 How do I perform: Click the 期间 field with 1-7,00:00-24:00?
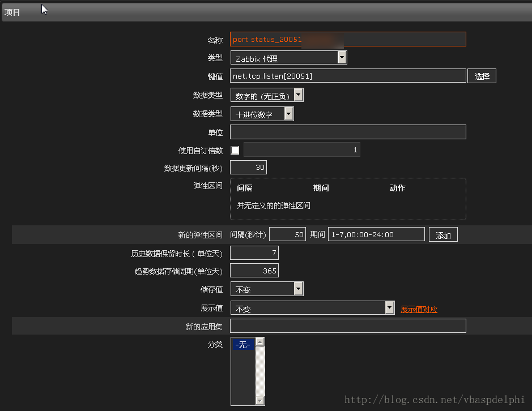click(x=376, y=234)
